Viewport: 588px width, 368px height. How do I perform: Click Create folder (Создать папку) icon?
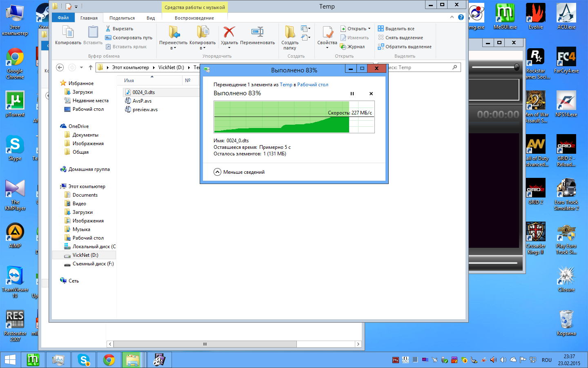(x=290, y=32)
